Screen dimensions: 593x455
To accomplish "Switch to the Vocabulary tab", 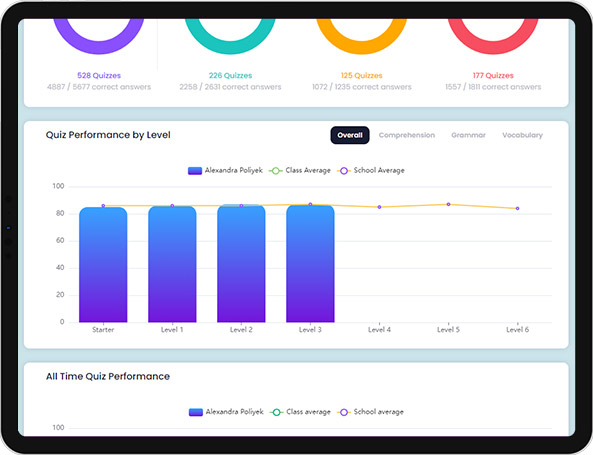I will (x=522, y=135).
